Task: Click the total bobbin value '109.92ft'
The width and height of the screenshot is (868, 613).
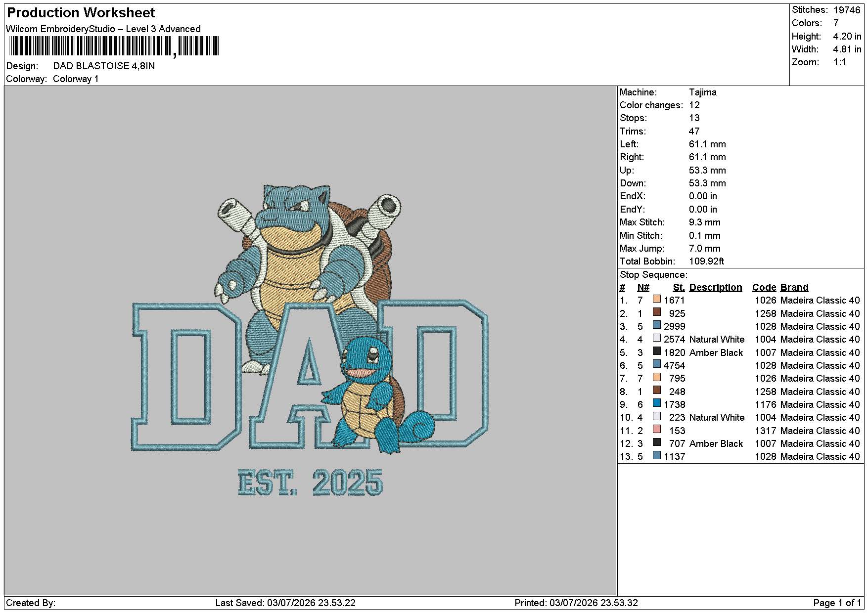Action: coord(707,262)
